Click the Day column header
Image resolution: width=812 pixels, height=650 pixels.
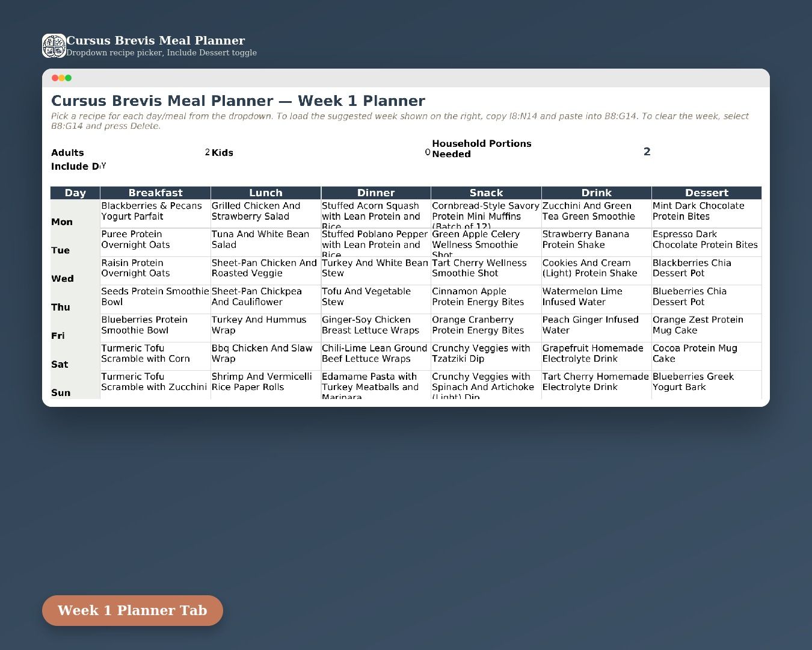[x=75, y=193]
